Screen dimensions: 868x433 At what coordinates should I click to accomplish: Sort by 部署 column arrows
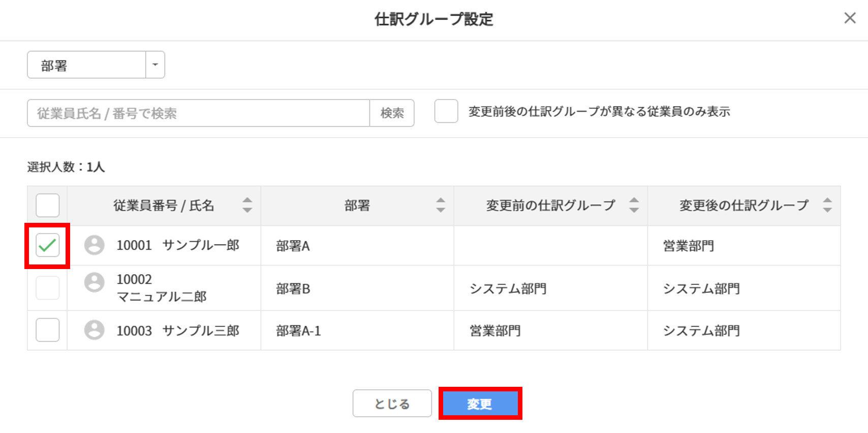441,205
